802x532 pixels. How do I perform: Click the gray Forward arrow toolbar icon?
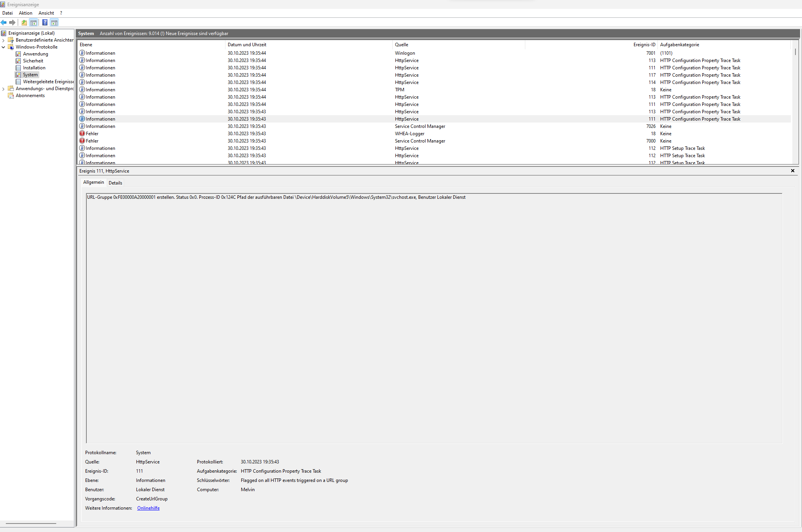click(12, 22)
